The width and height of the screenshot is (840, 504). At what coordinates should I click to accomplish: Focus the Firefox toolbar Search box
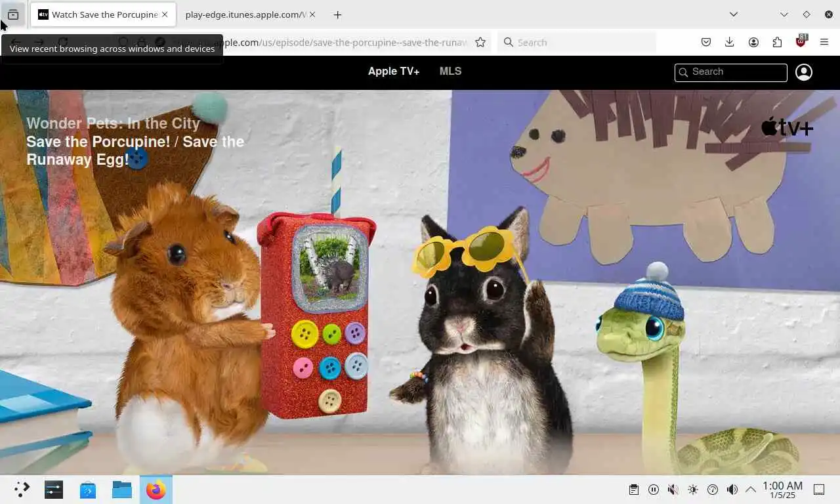pyautogui.click(x=576, y=42)
